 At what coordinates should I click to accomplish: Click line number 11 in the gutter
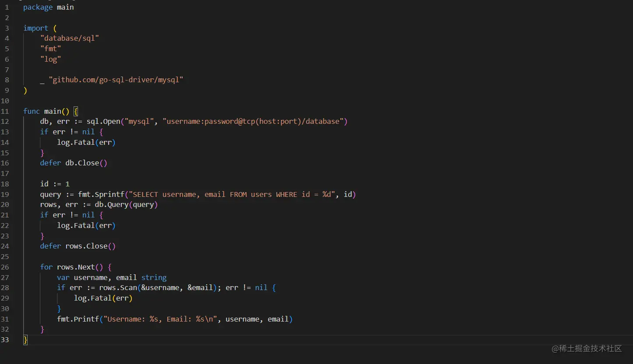(x=5, y=111)
